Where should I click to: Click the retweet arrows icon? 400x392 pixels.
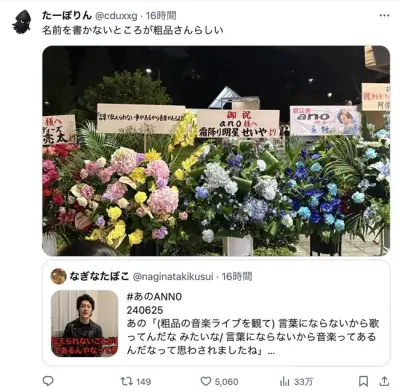(x=126, y=381)
